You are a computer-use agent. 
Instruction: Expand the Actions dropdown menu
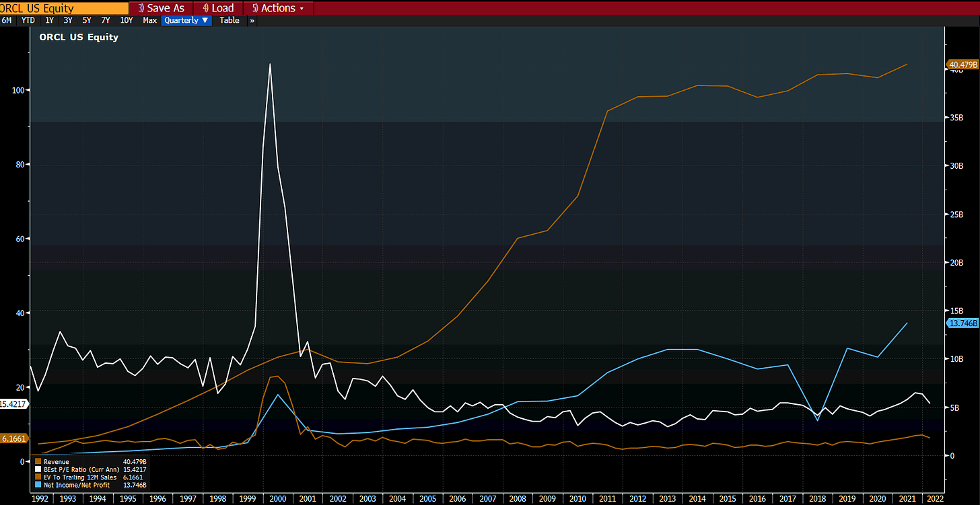(x=278, y=8)
